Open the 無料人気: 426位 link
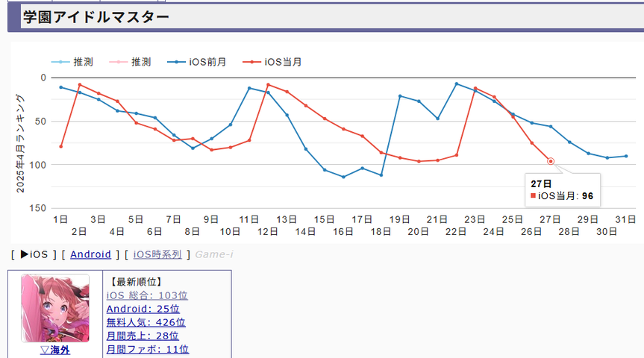This screenshot has width=644, height=358. pyautogui.click(x=146, y=323)
